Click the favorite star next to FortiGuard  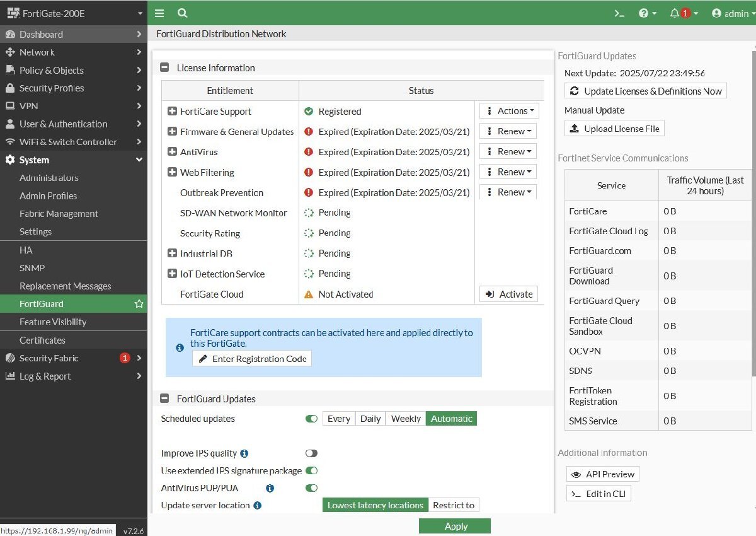point(139,304)
